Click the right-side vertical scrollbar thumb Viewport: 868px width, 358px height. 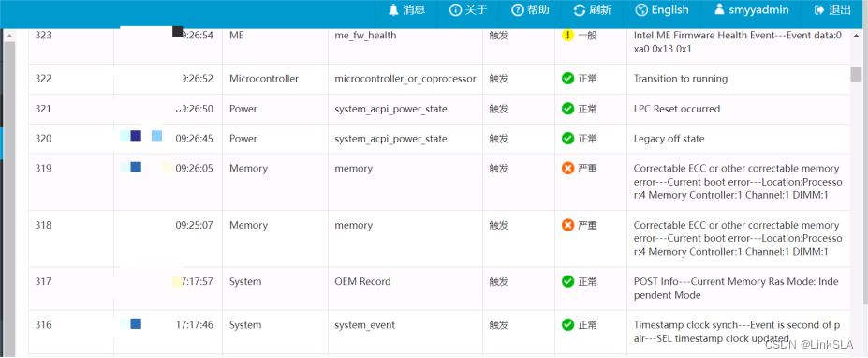coord(857,73)
